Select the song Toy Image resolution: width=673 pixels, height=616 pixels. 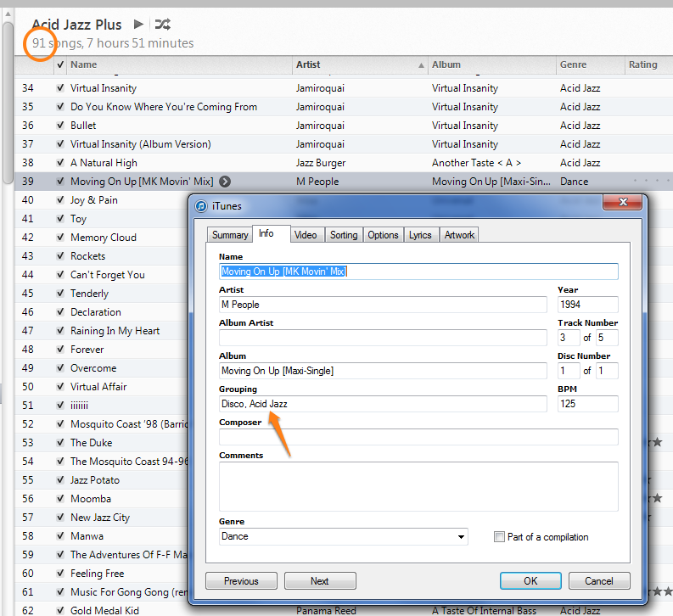pyautogui.click(x=79, y=219)
